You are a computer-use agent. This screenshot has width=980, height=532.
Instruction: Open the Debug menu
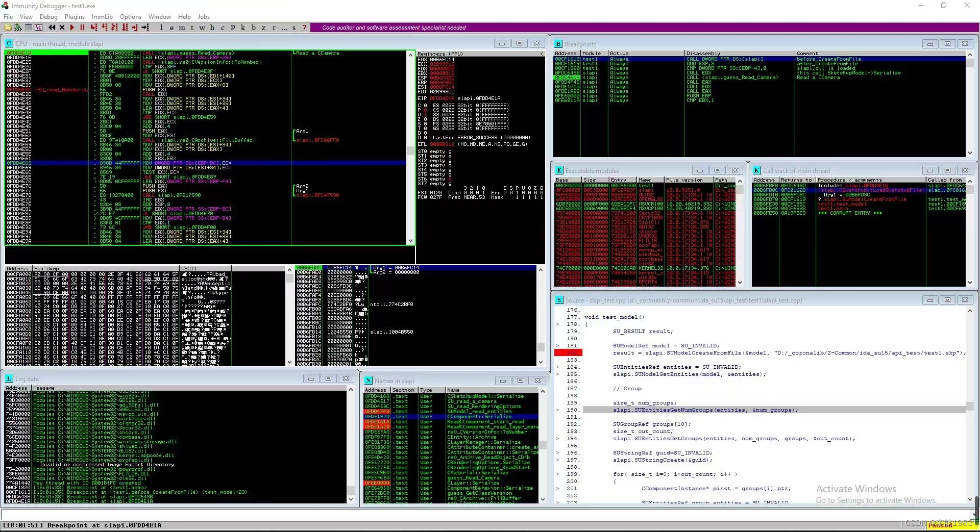pyautogui.click(x=48, y=17)
